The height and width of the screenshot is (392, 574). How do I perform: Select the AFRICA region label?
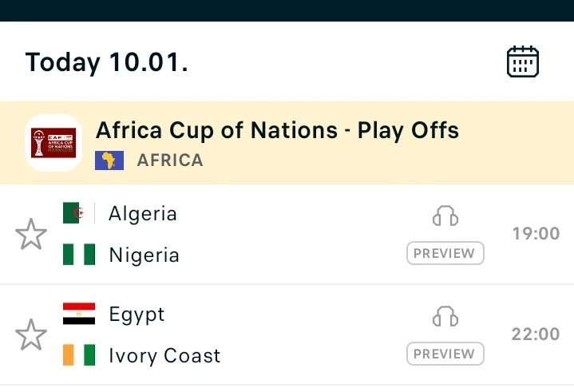click(x=170, y=160)
